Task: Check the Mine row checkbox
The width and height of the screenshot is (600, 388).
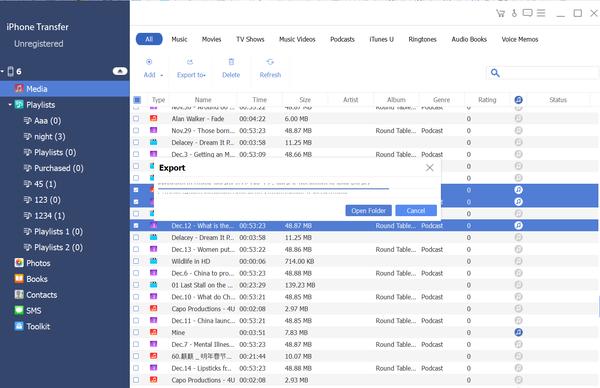Action: click(x=136, y=332)
